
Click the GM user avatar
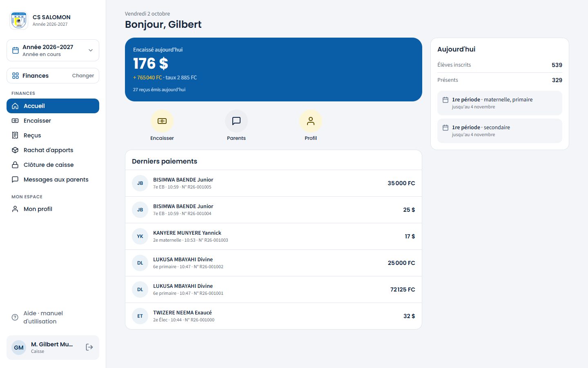click(19, 348)
